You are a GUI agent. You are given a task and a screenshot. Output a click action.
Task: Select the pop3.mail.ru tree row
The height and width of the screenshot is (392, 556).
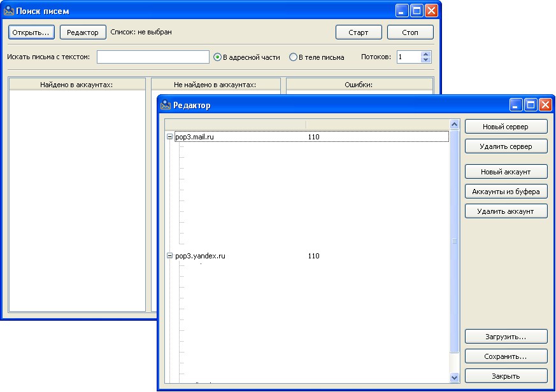tap(311, 137)
